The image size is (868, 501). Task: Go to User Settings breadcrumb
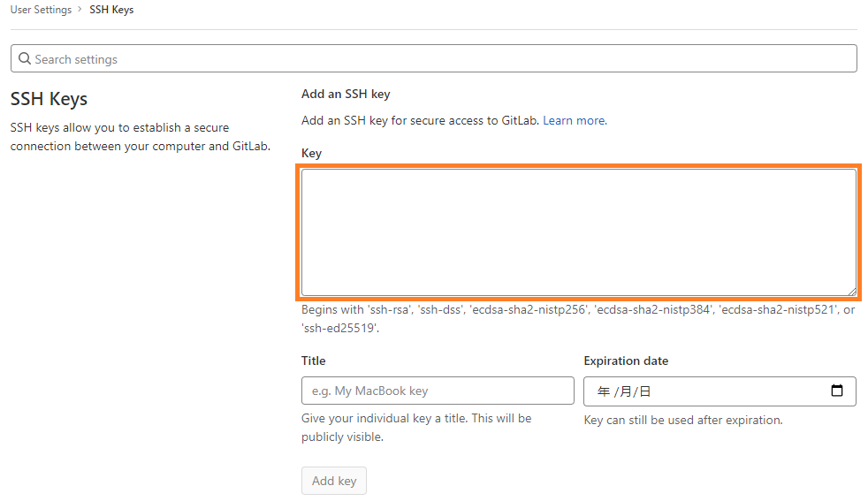tap(41, 10)
